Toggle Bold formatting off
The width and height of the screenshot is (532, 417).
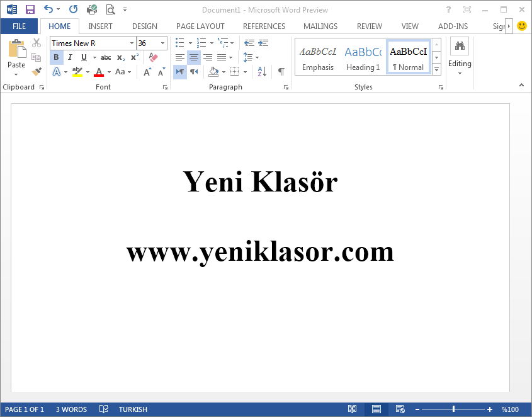56,57
